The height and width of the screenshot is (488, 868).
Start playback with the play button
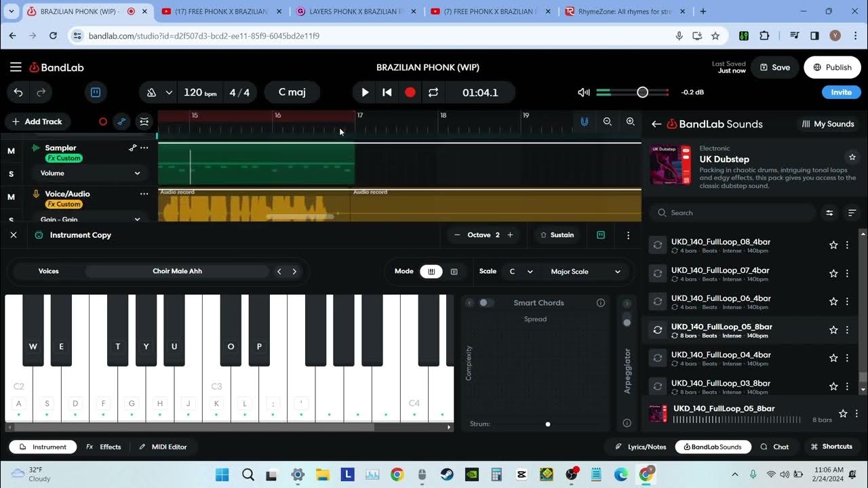tap(365, 92)
